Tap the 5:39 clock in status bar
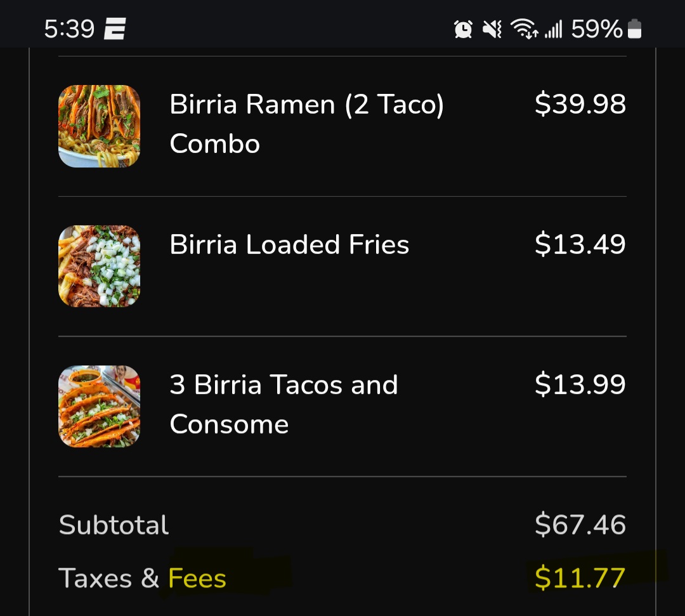This screenshot has width=685, height=616. pyautogui.click(x=69, y=29)
